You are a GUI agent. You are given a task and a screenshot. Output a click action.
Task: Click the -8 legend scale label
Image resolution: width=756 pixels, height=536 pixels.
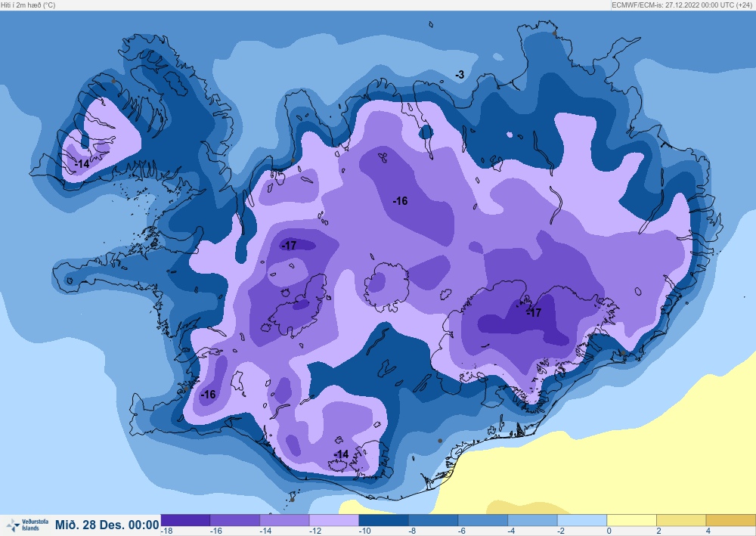tap(413, 531)
